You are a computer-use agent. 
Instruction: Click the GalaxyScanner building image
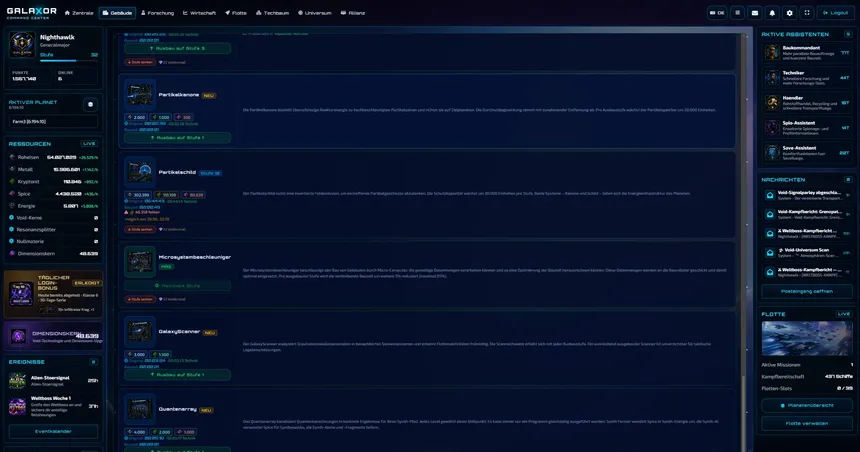140,331
